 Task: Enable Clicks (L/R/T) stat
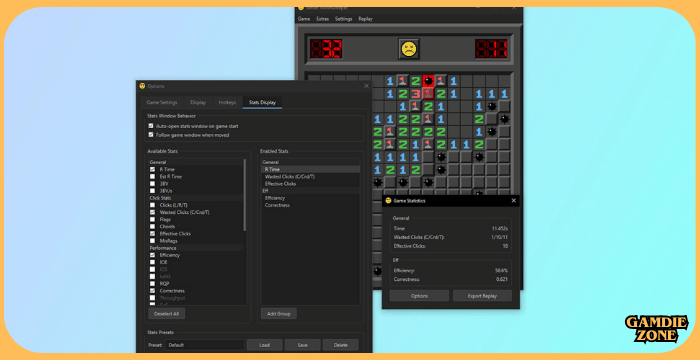pos(153,205)
